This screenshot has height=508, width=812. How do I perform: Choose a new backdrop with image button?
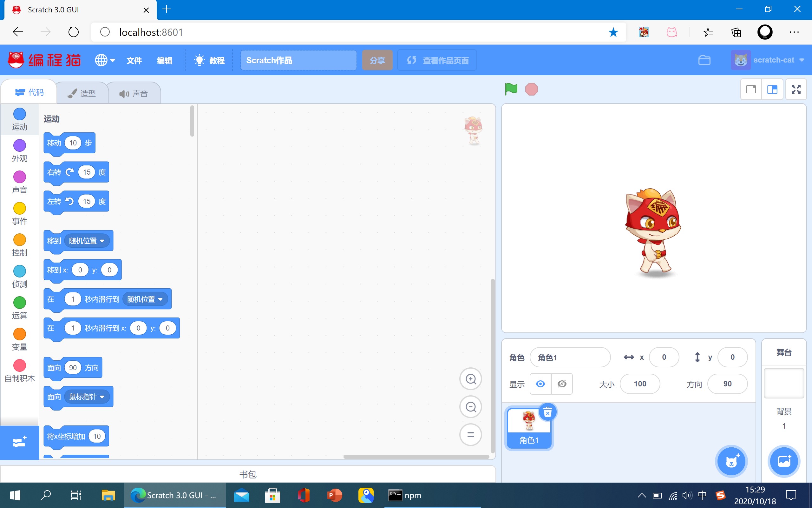click(784, 461)
